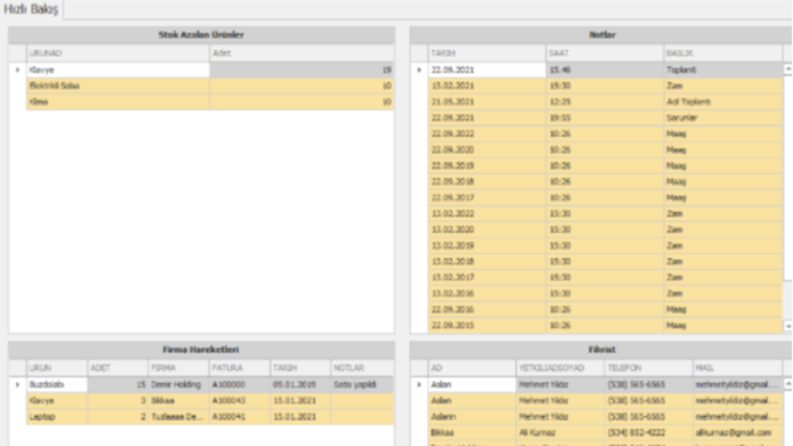Select the Buzdolabı row indicator arrow
Viewport: 793px width, 446px height.
click(18, 385)
